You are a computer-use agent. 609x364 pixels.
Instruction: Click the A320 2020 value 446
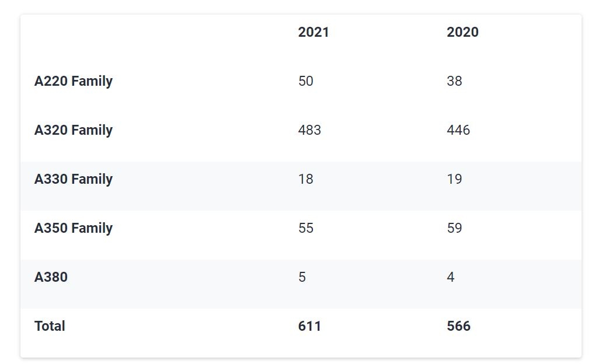coord(458,130)
